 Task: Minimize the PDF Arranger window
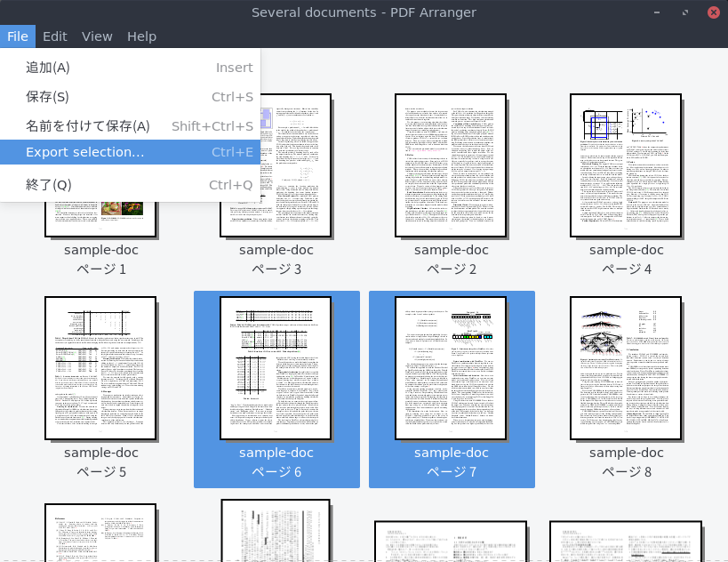click(x=656, y=12)
